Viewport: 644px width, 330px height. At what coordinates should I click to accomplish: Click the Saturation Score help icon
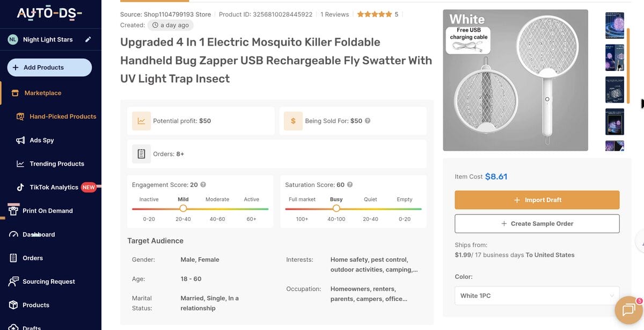tap(350, 185)
